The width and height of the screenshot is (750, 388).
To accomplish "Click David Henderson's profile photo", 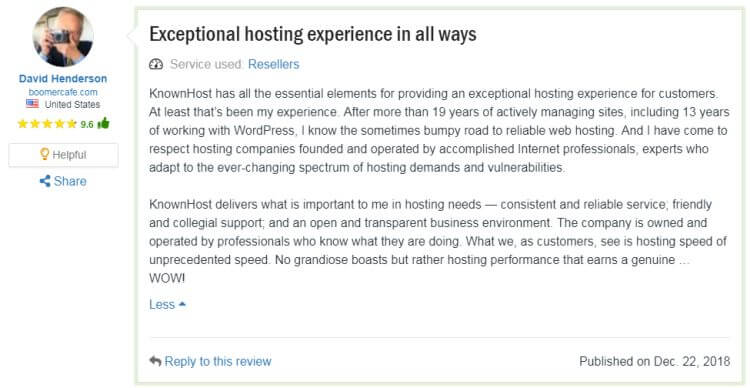I will pos(63,37).
